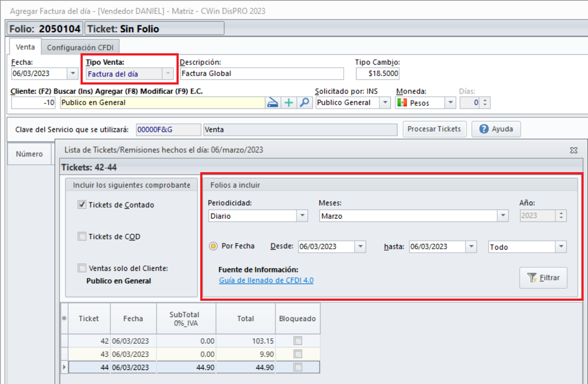This screenshot has width=588, height=384.
Task: Switch to Configuración CFDI tab
Action: (80, 47)
